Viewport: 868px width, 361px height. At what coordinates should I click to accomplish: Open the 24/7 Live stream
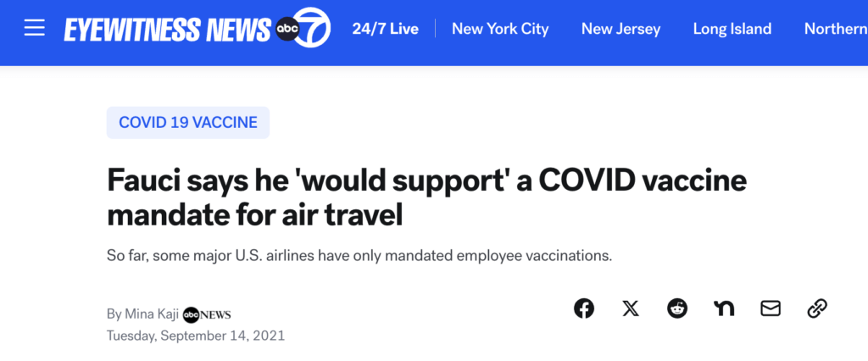point(386,29)
